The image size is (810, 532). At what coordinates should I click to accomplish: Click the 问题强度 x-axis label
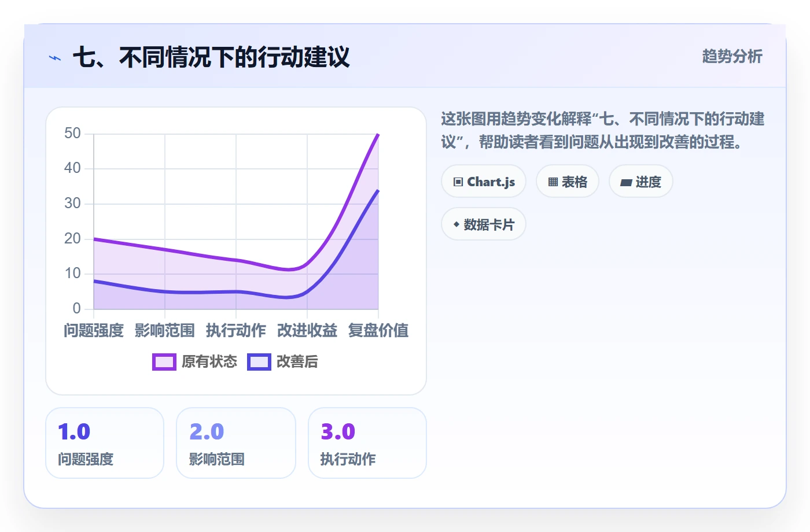tap(94, 331)
